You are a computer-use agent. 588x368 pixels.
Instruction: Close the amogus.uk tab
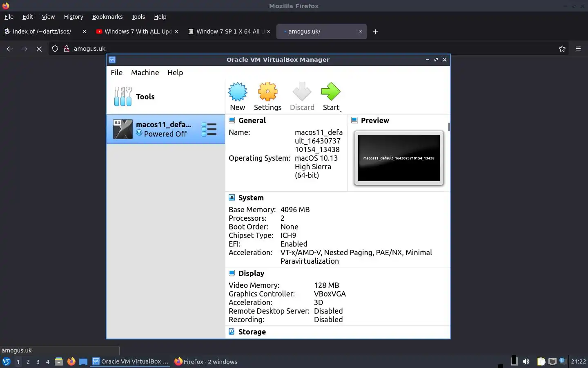pyautogui.click(x=360, y=31)
